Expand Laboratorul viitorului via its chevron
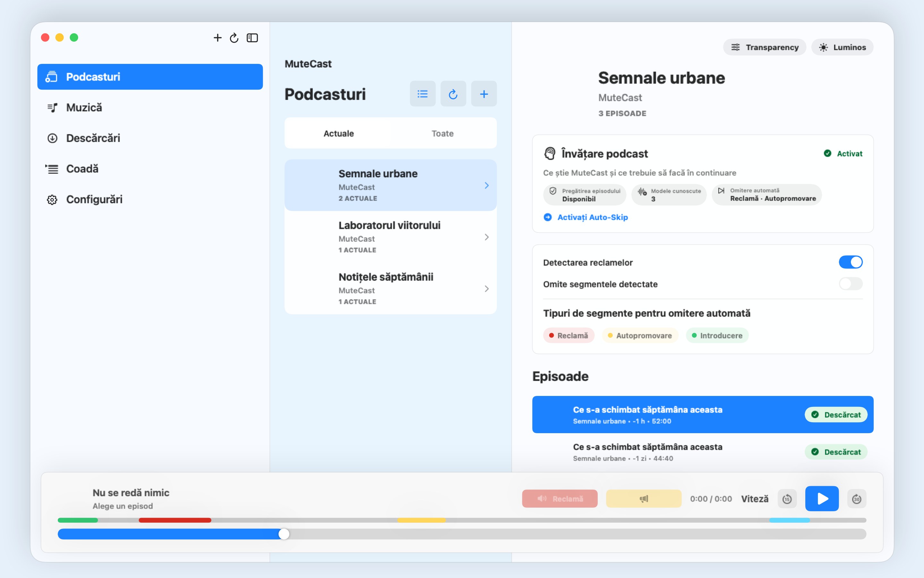The image size is (924, 578). [x=486, y=237]
